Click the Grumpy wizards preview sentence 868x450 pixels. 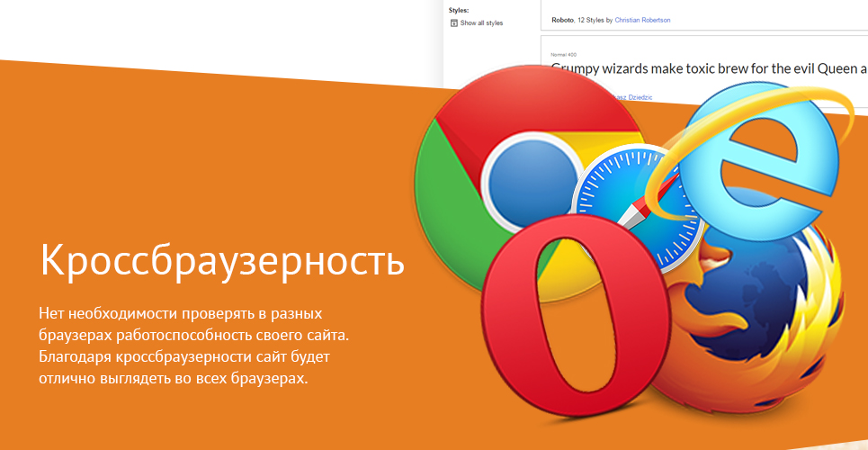[709, 68]
